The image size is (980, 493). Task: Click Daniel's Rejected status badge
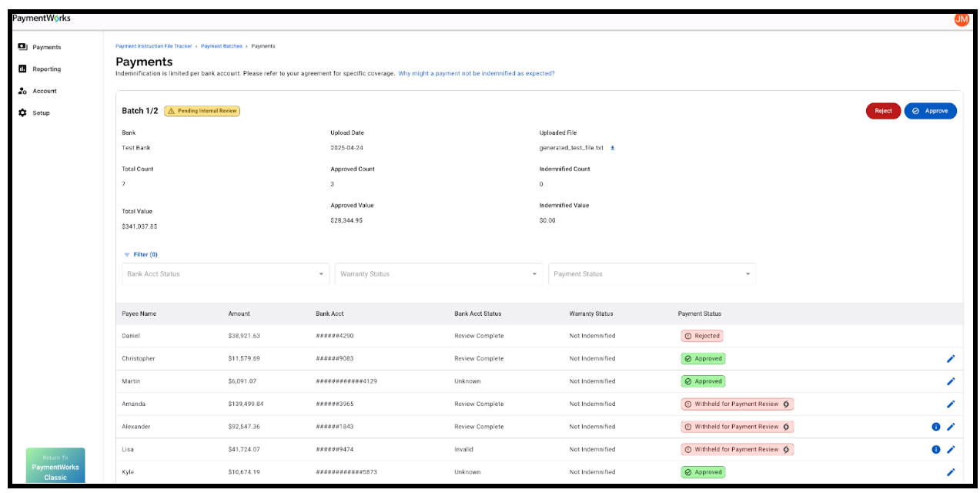[x=702, y=336]
